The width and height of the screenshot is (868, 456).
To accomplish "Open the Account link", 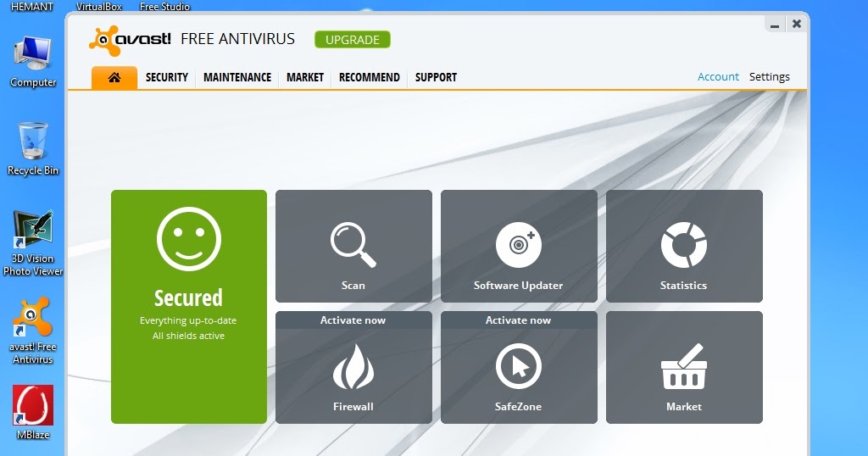I will [718, 77].
